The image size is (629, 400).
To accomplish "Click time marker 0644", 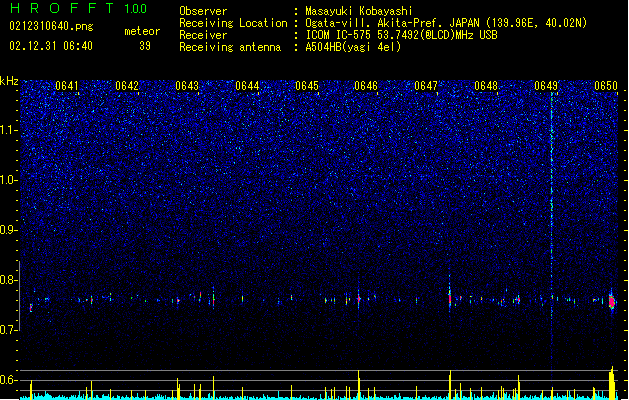I will coord(247,86).
